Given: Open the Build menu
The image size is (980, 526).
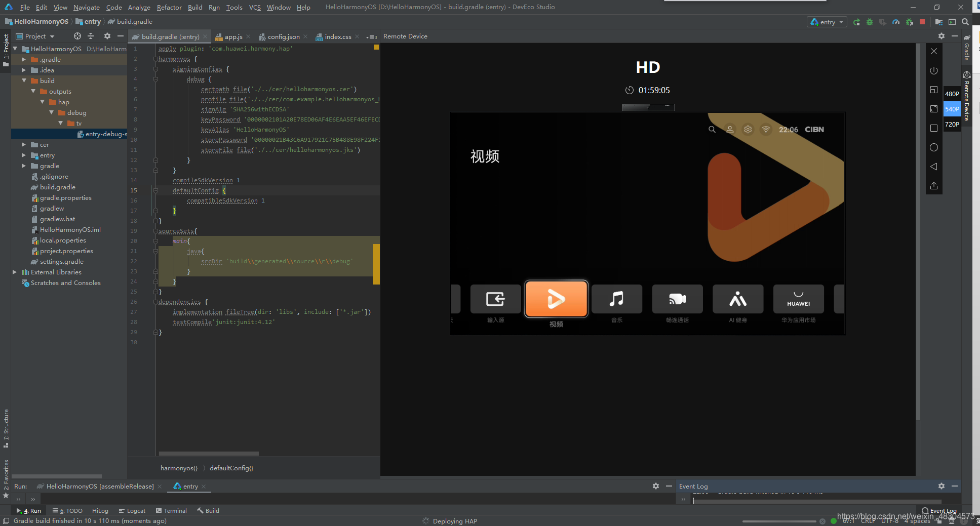Looking at the screenshot, I should pyautogui.click(x=195, y=7).
